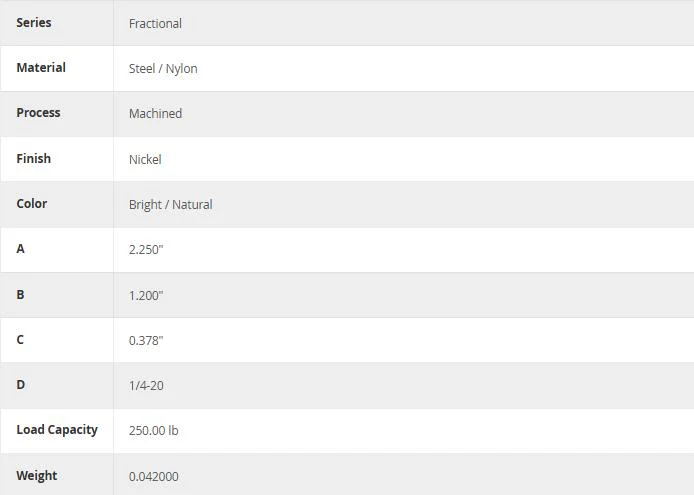The width and height of the screenshot is (694, 495).
Task: Select the Fractional series value
Action: [x=155, y=23]
